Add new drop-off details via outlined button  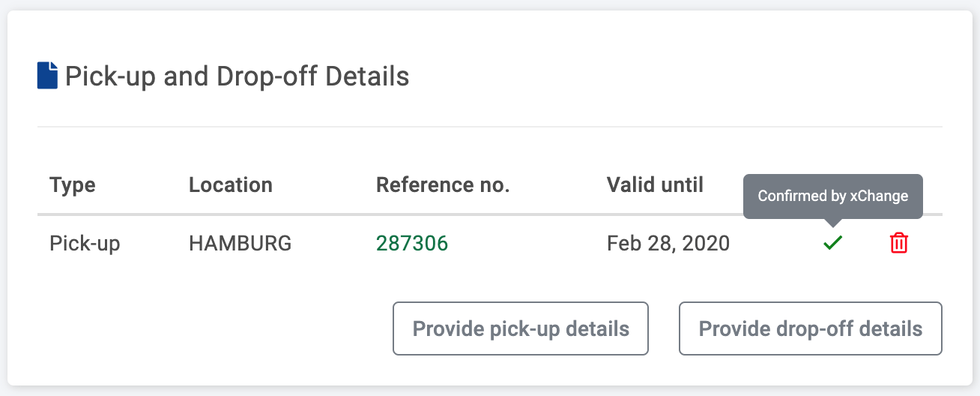811,328
